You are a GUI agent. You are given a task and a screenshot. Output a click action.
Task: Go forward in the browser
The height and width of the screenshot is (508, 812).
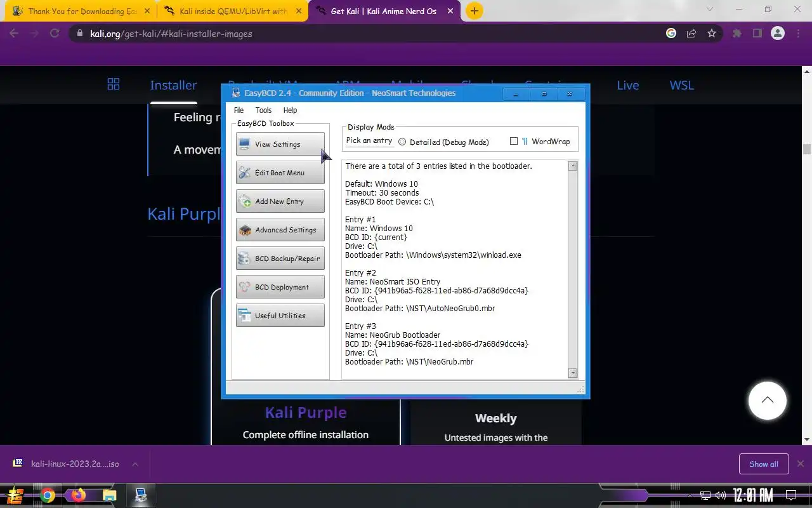click(34, 34)
